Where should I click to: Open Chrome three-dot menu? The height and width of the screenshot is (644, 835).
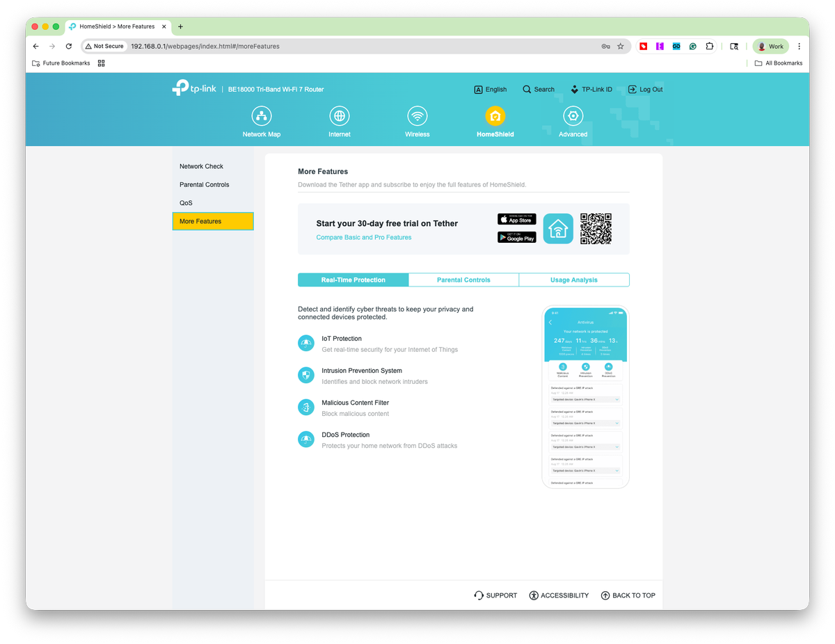coord(799,47)
